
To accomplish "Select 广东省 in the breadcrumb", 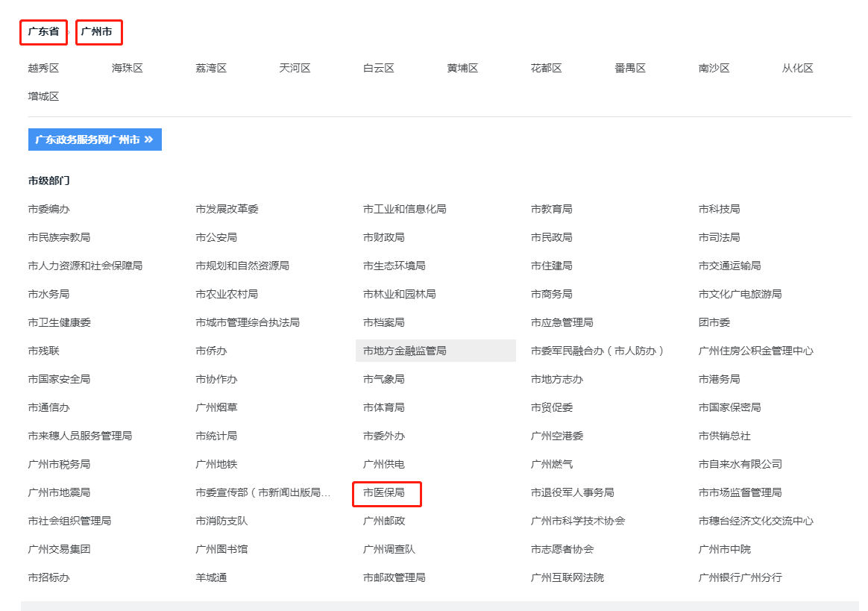I will point(43,32).
